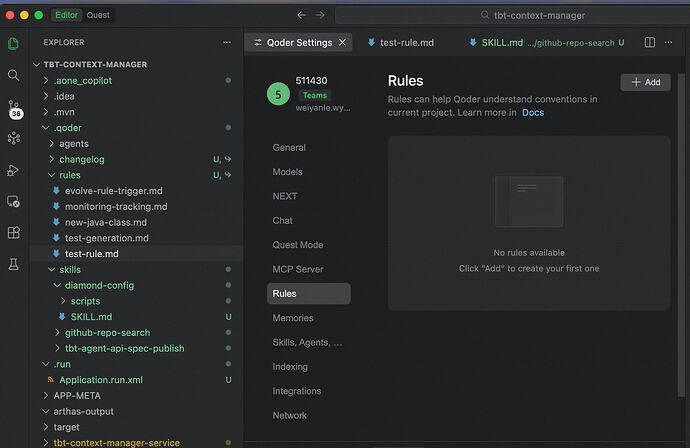Viewport: 690px width, 448px height.
Task: Click the tbt-context-manager search field
Action: pyautogui.click(x=513, y=15)
